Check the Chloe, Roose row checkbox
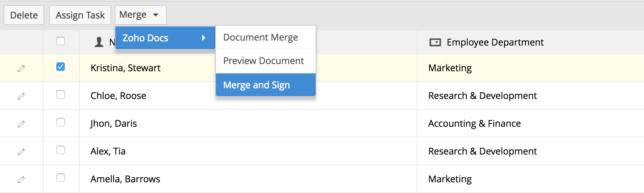Screen dimensions: 644x193 [61, 94]
